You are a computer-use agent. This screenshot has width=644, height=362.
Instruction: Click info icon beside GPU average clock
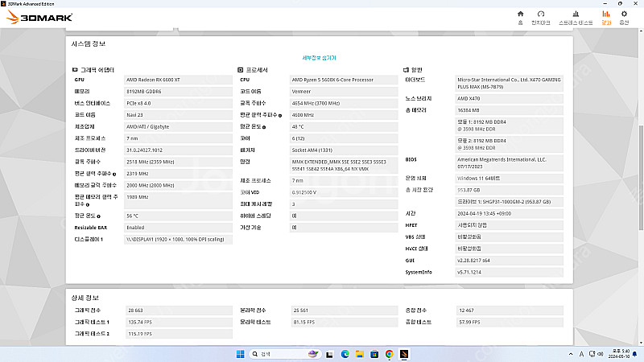pos(114,174)
